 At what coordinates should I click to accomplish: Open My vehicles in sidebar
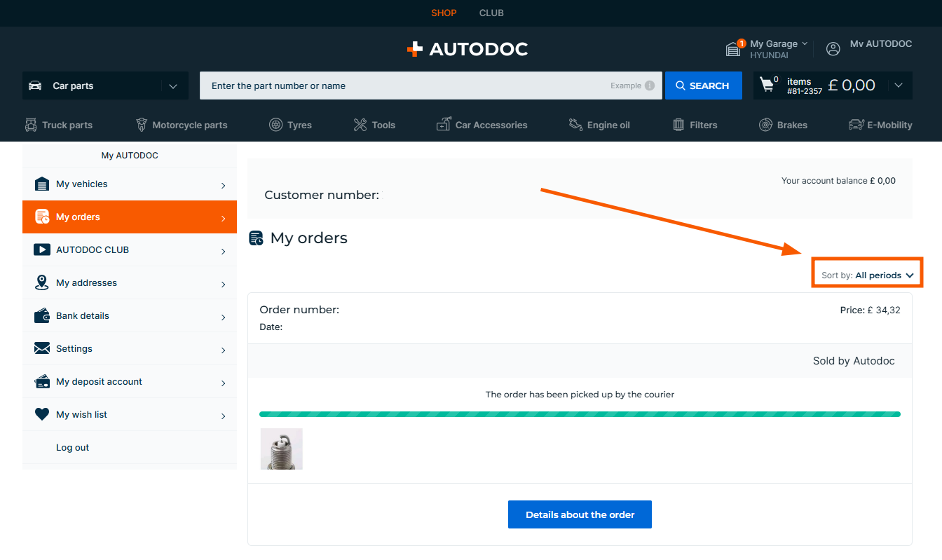[x=130, y=184]
